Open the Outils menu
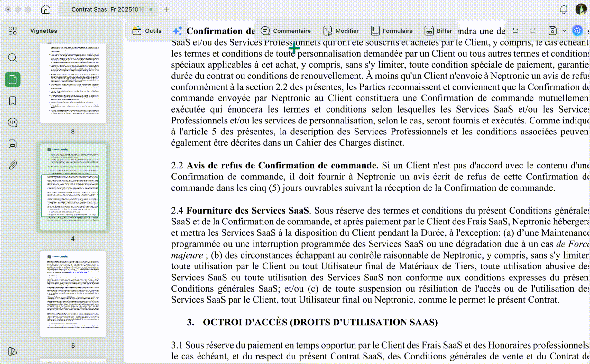This screenshot has width=590, height=364. click(x=147, y=31)
